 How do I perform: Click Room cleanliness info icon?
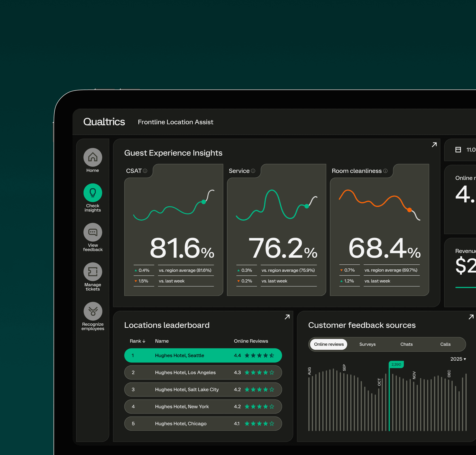385,171
